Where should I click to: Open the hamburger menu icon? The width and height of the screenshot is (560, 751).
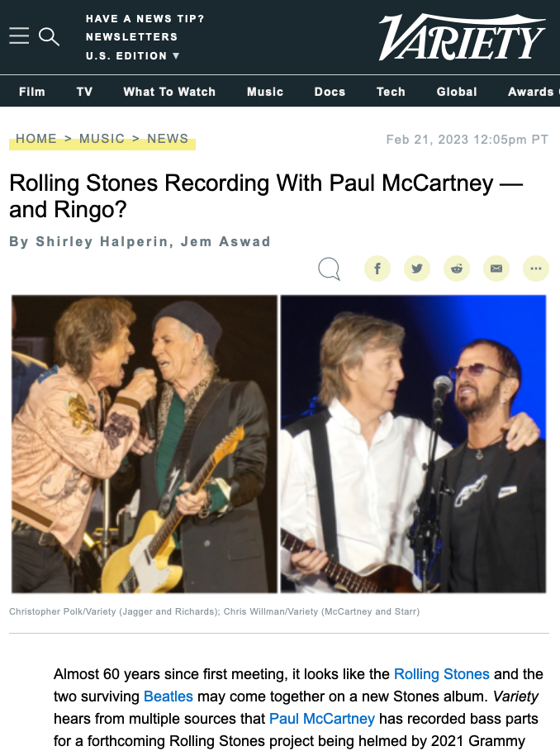pos(19,36)
